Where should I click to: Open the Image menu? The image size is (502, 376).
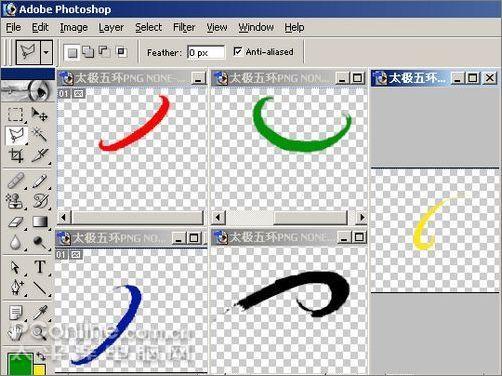pyautogui.click(x=74, y=27)
